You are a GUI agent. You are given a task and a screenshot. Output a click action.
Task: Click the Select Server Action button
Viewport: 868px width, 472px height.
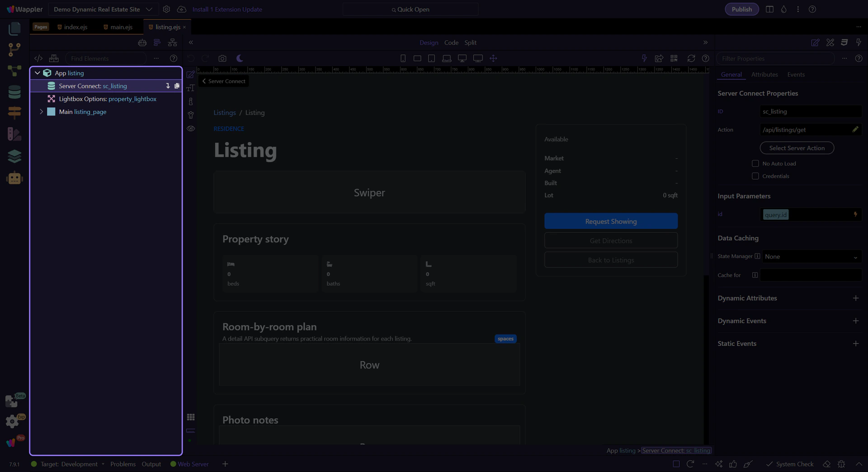797,148
